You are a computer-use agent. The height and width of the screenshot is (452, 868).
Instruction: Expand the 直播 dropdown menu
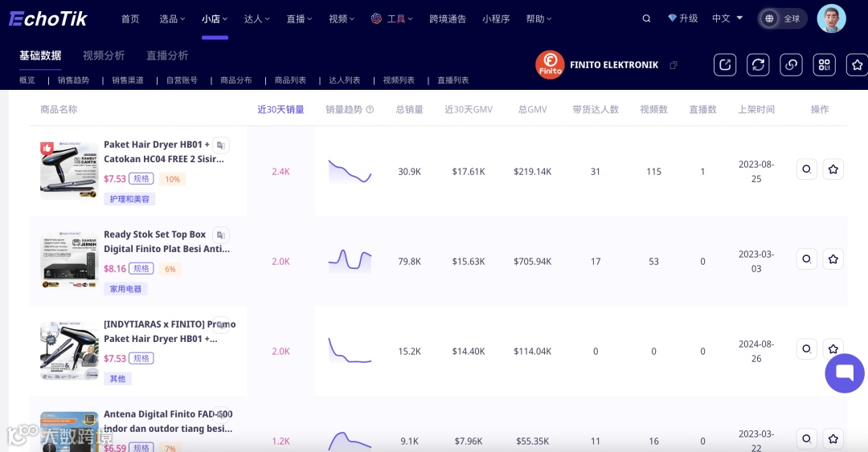[300, 18]
